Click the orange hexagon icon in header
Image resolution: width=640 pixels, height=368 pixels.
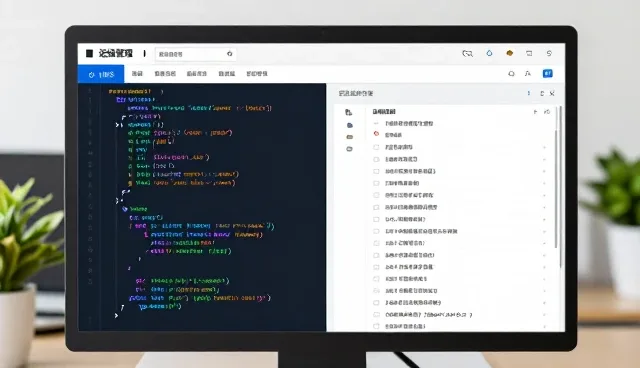pyautogui.click(x=509, y=53)
